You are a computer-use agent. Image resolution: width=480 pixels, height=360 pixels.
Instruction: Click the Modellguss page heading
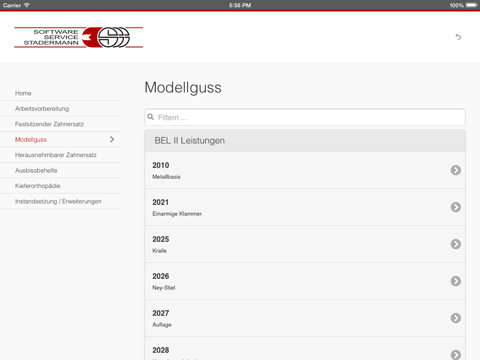pos(183,88)
